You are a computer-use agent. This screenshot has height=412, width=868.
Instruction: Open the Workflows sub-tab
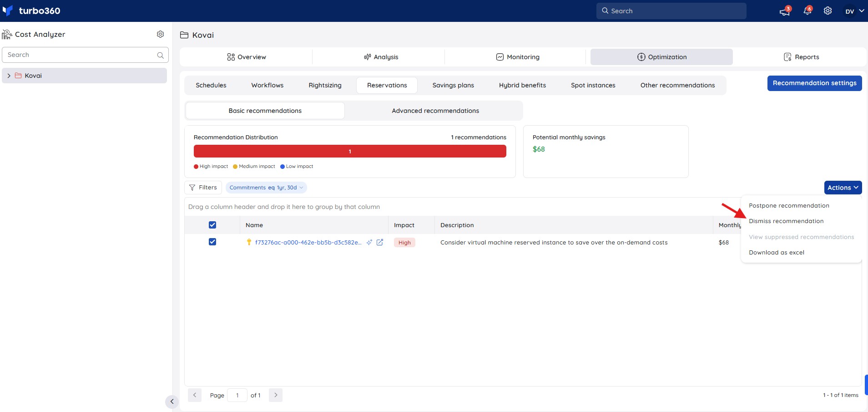pyautogui.click(x=267, y=85)
